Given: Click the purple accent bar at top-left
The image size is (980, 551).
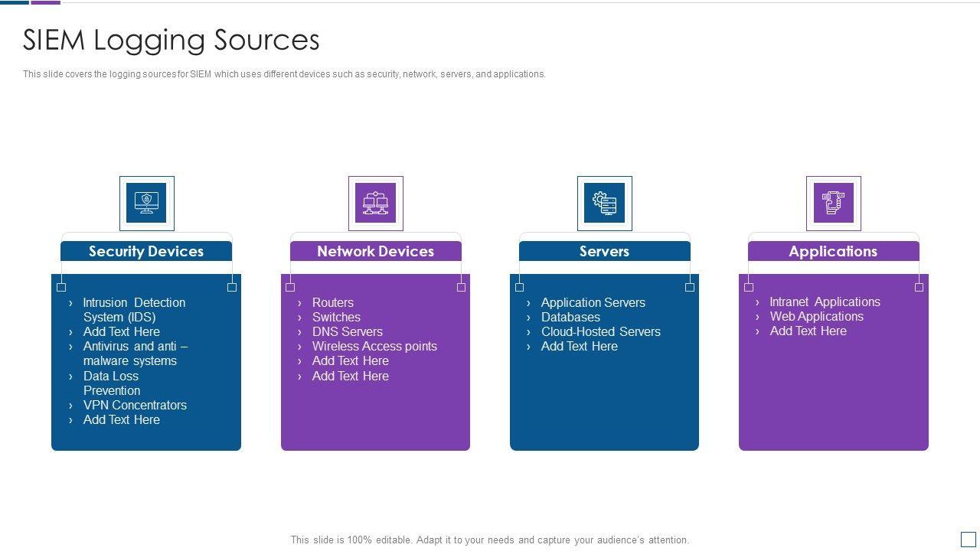Looking at the screenshot, I should [45, 2].
